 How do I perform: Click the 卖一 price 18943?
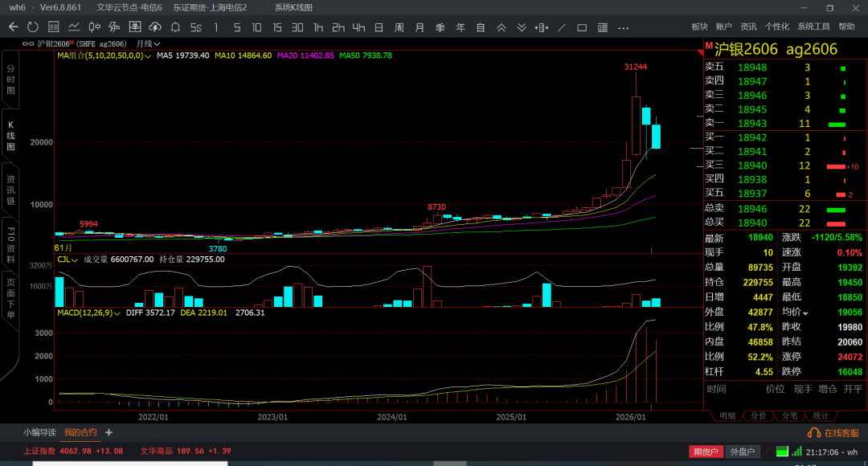pos(752,124)
